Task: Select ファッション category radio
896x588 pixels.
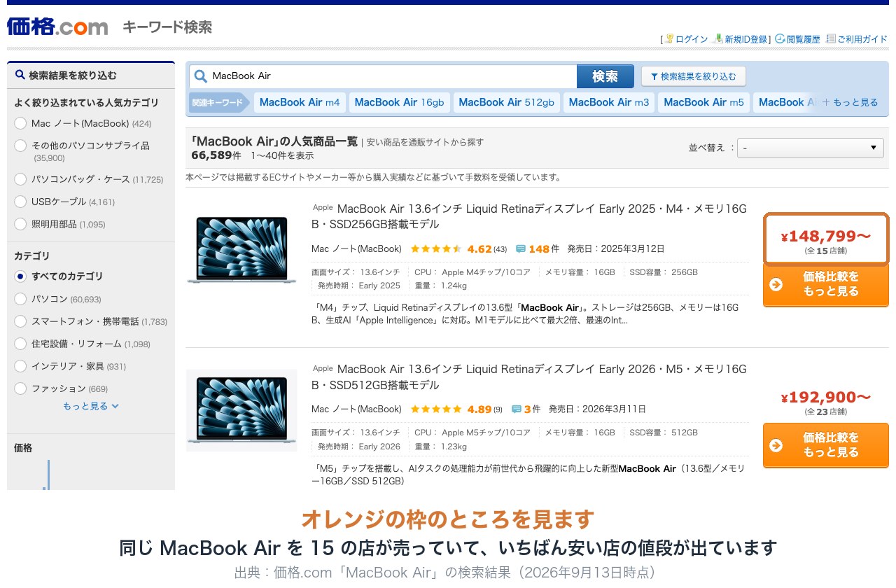Action: click(x=20, y=388)
